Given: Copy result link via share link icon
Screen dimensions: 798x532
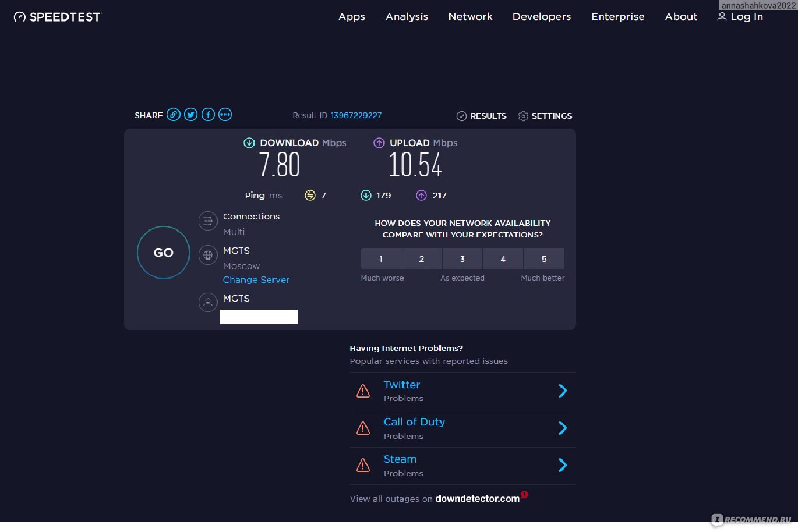Looking at the screenshot, I should click(x=174, y=115).
